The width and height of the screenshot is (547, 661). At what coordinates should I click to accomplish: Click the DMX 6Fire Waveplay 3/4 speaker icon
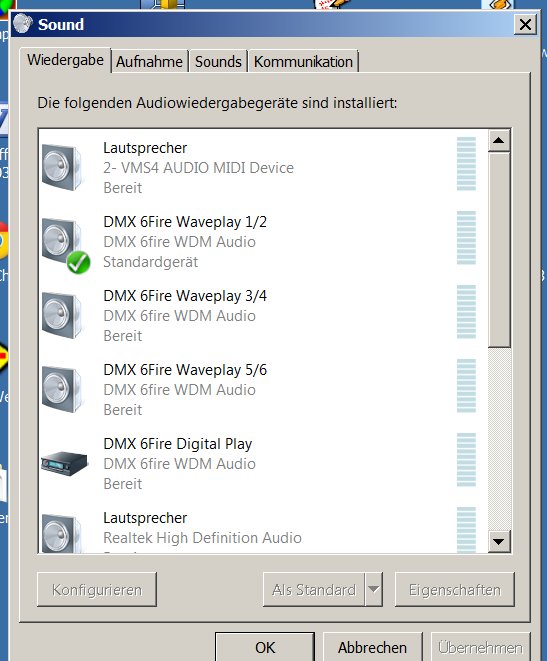click(x=62, y=315)
